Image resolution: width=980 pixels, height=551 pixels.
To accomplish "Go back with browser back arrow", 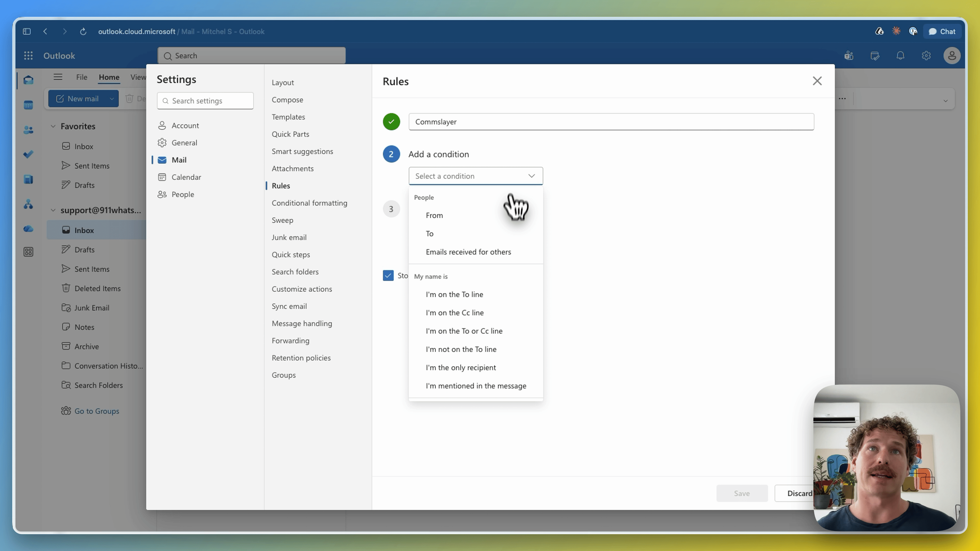I will coord(46,32).
